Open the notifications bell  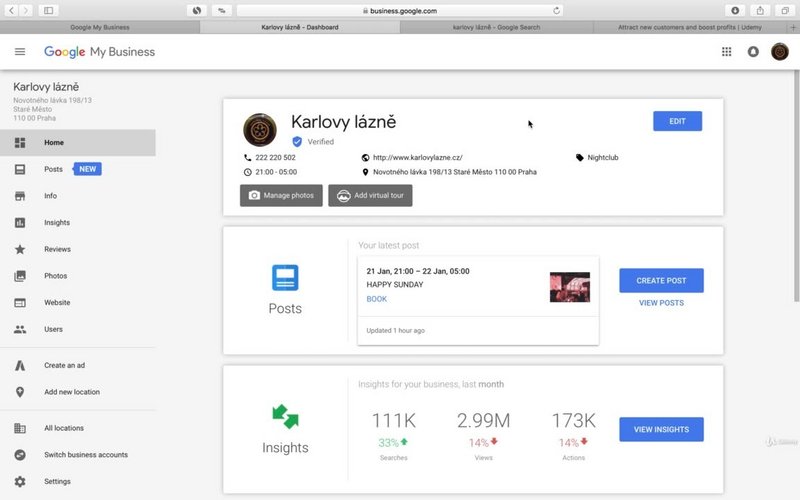[753, 52]
